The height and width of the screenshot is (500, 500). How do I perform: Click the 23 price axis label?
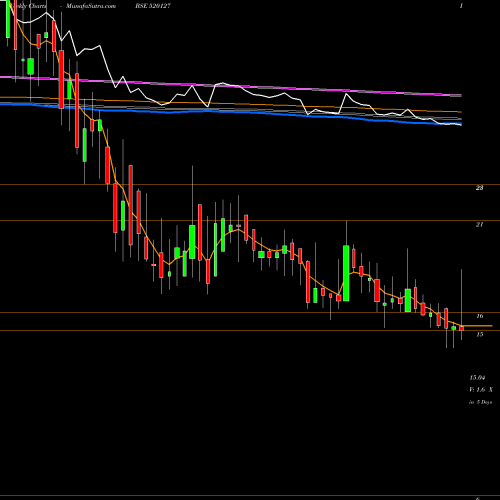point(479,188)
